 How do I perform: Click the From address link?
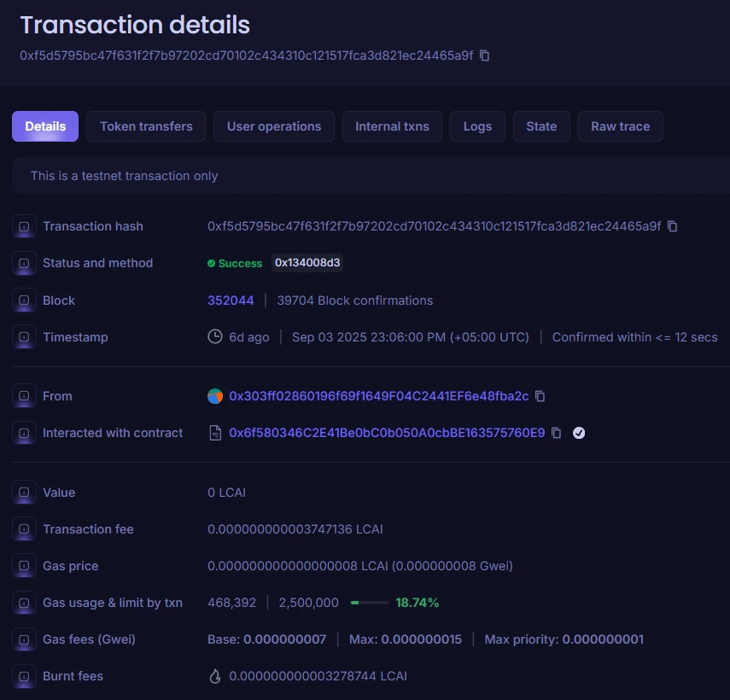click(380, 396)
